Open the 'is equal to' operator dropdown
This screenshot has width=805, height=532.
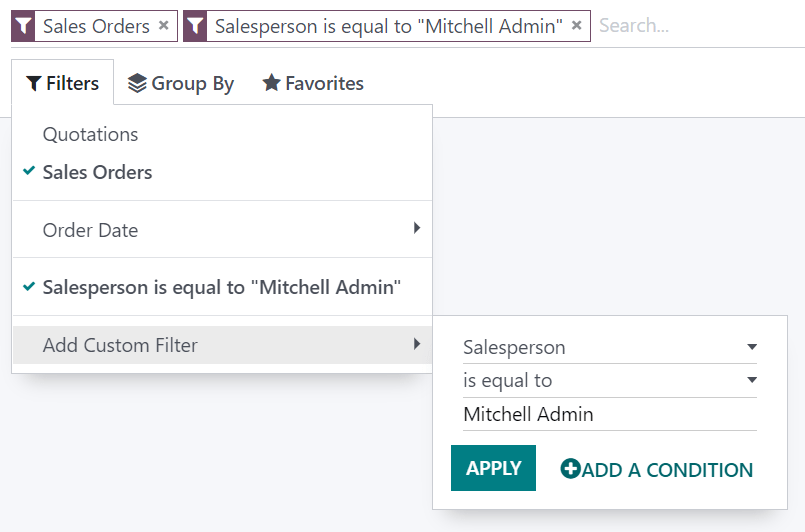click(x=609, y=381)
